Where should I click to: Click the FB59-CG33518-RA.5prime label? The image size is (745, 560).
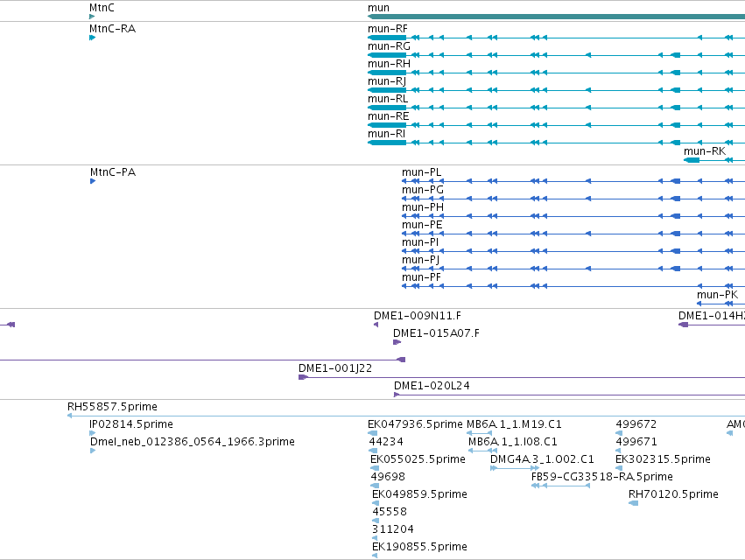(602, 476)
